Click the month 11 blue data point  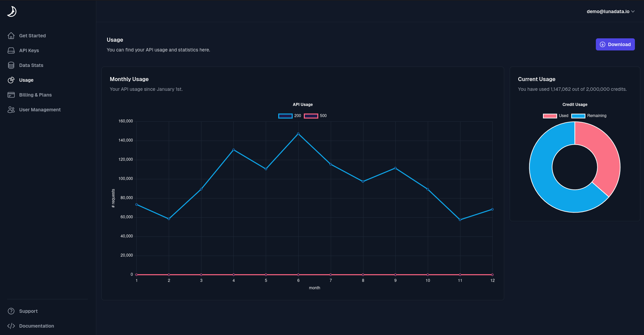click(x=460, y=220)
